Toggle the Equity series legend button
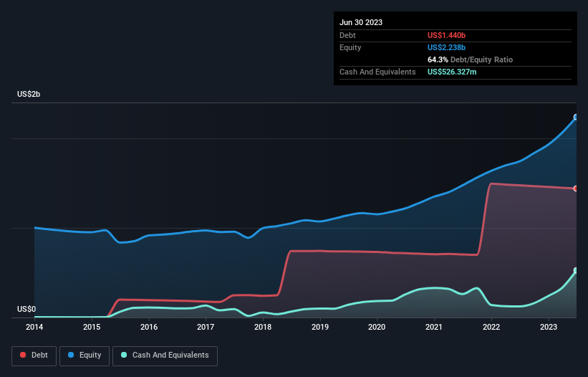Screen dimensions: 588x377 click(x=85, y=355)
